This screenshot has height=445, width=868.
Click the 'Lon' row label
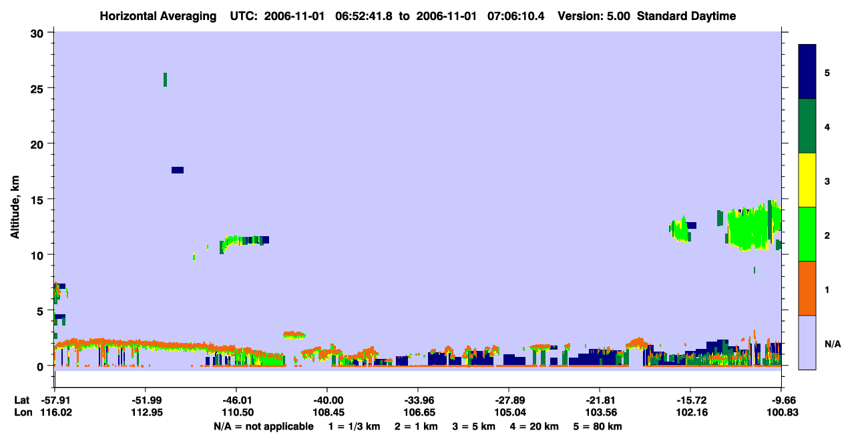(22, 412)
